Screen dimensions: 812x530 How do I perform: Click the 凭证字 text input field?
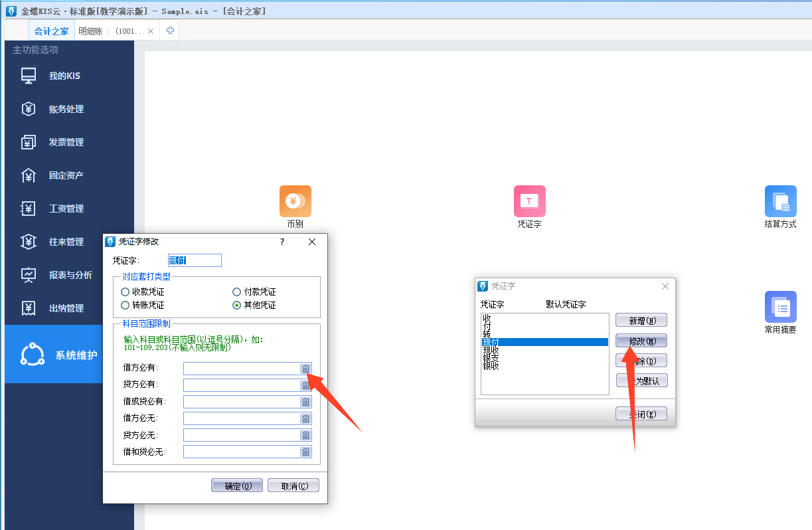pyautogui.click(x=194, y=260)
